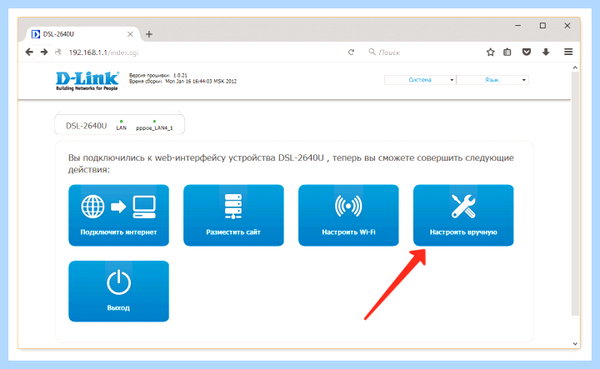Click the vertical scrollbar thumb

(x=575, y=193)
